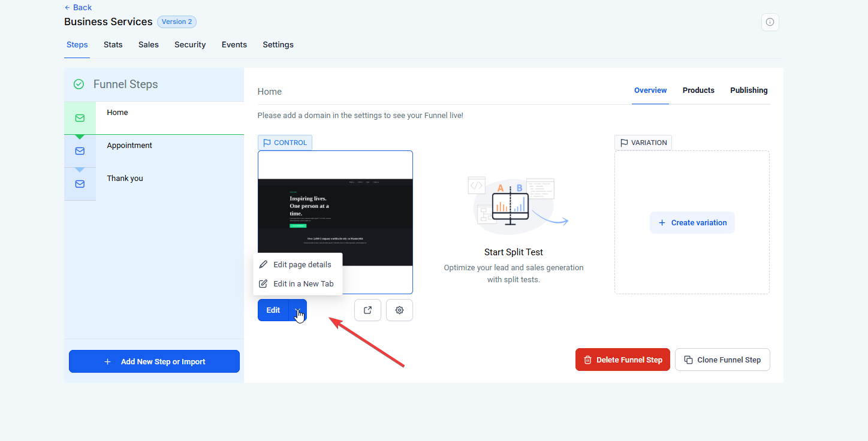Click the Edit button
868x441 pixels.
point(273,310)
